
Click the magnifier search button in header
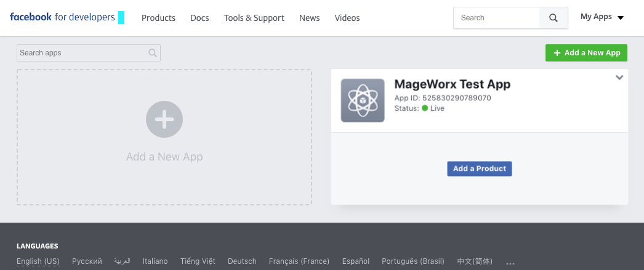tap(553, 18)
